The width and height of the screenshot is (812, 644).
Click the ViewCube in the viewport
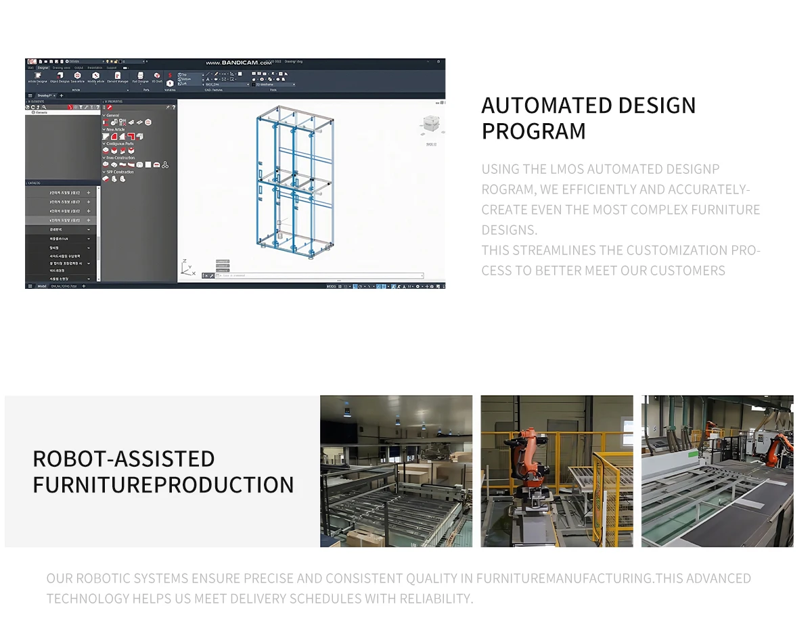[x=430, y=124]
